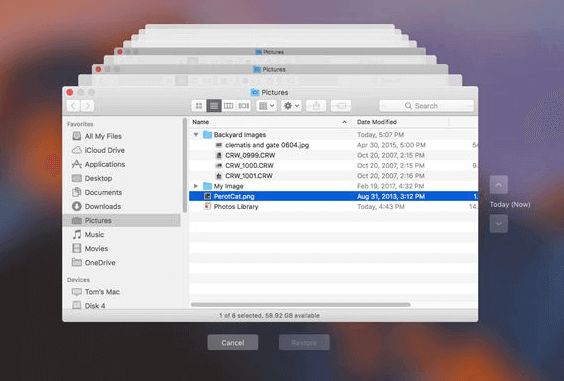Select the CRW_0999.CRW file
Viewport: 564px width, 381px height.
pyautogui.click(x=333, y=155)
